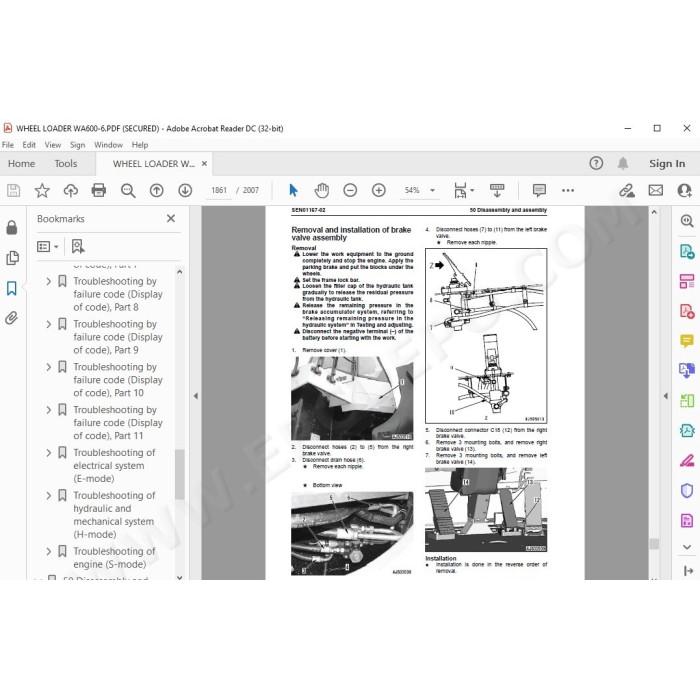Click the upload to cloud icon
Image resolution: width=700 pixels, height=700 pixels.
pyautogui.click(x=71, y=191)
